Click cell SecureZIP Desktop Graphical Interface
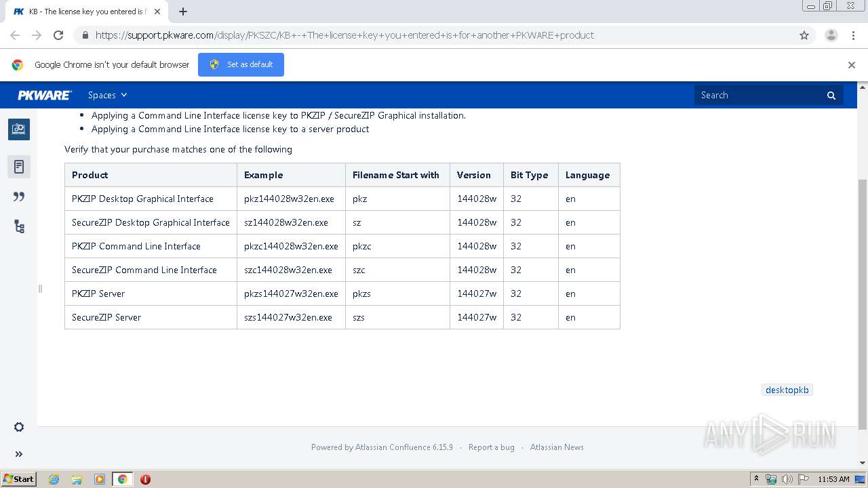This screenshot has height=488, width=868. pyautogui.click(x=151, y=222)
